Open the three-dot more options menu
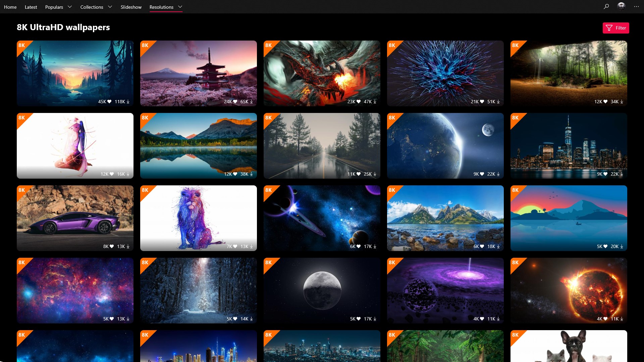Screen dimensions: 644x362 [x=636, y=6]
